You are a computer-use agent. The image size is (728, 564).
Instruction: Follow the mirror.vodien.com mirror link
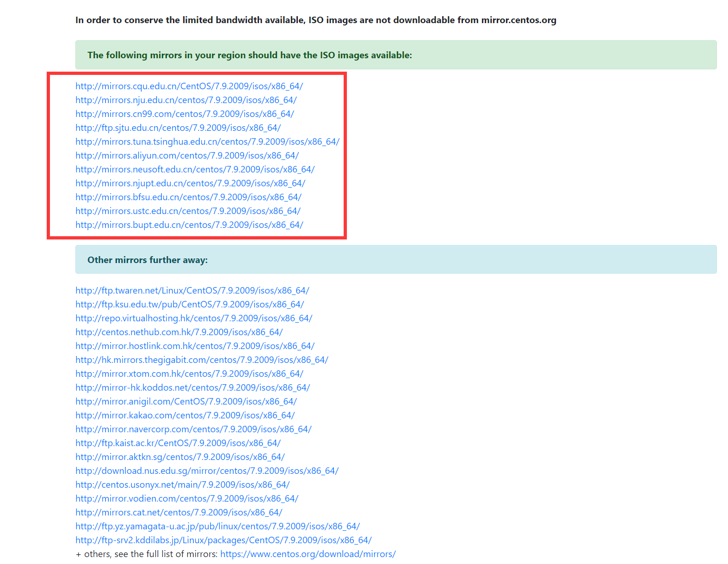click(187, 498)
